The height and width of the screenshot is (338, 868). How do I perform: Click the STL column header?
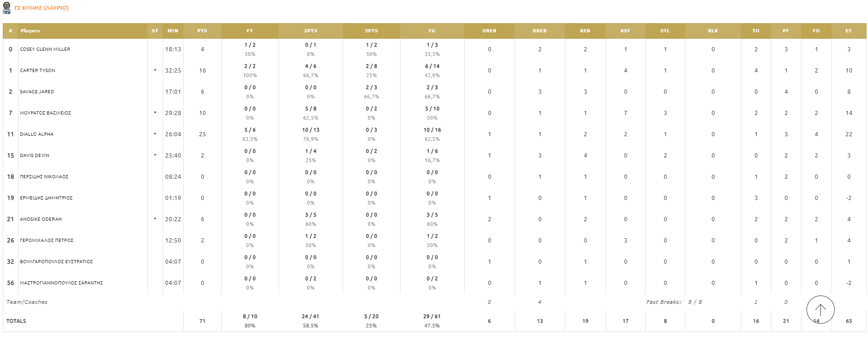pos(665,31)
